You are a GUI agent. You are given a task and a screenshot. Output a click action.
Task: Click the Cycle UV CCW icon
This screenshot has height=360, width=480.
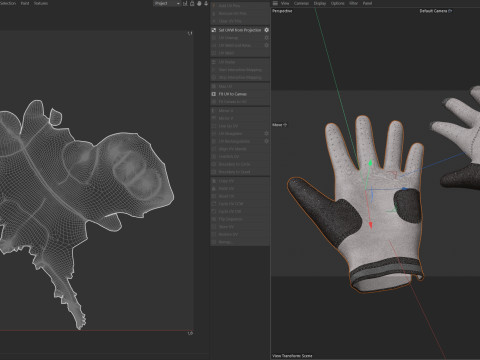(214, 204)
